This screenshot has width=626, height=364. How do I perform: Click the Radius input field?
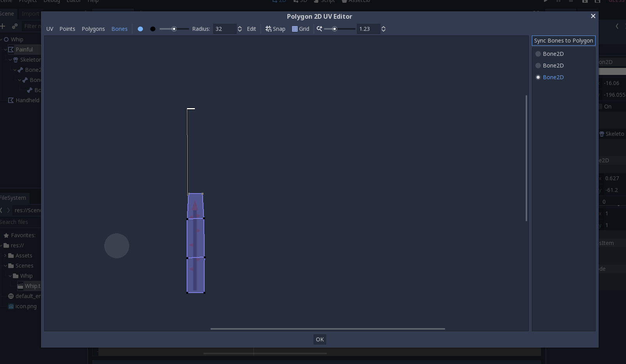225,28
